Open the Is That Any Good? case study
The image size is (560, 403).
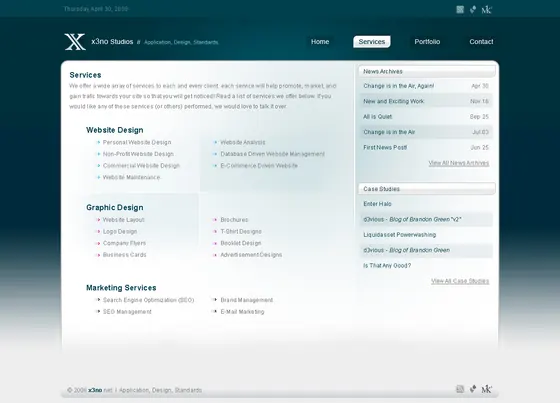[387, 266]
